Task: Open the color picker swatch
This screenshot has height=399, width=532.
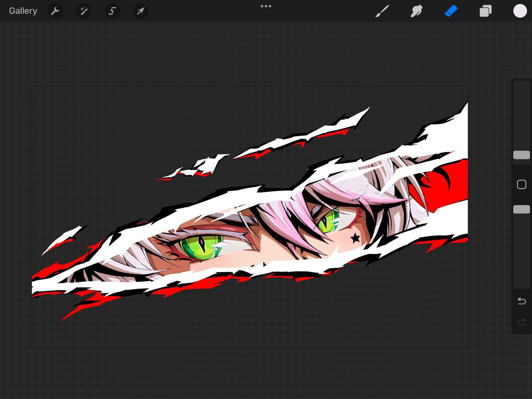Action: (x=520, y=11)
